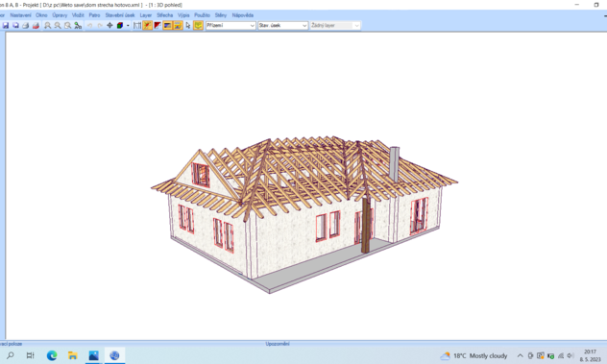Expand the arrow beside the cube icon
Screen dimensions: 607x364
point(128,26)
